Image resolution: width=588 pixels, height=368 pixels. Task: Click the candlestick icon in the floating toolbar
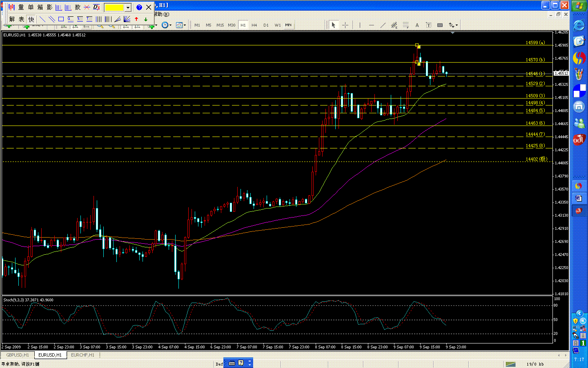(12, 7)
